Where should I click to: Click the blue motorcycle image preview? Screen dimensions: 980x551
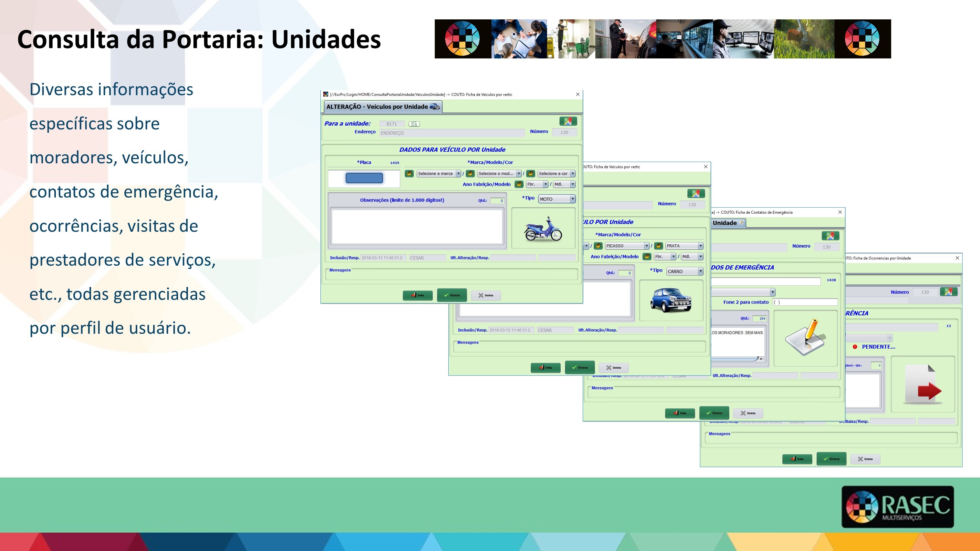tap(543, 228)
